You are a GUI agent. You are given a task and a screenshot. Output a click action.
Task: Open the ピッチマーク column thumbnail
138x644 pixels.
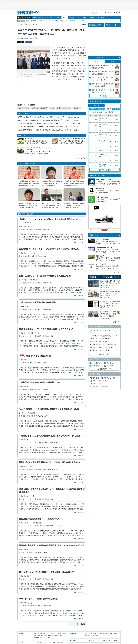tap(21, 141)
